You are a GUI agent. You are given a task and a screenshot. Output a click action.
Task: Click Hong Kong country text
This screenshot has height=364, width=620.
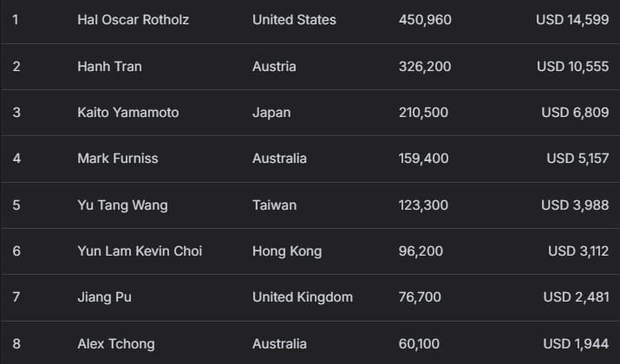287,251
